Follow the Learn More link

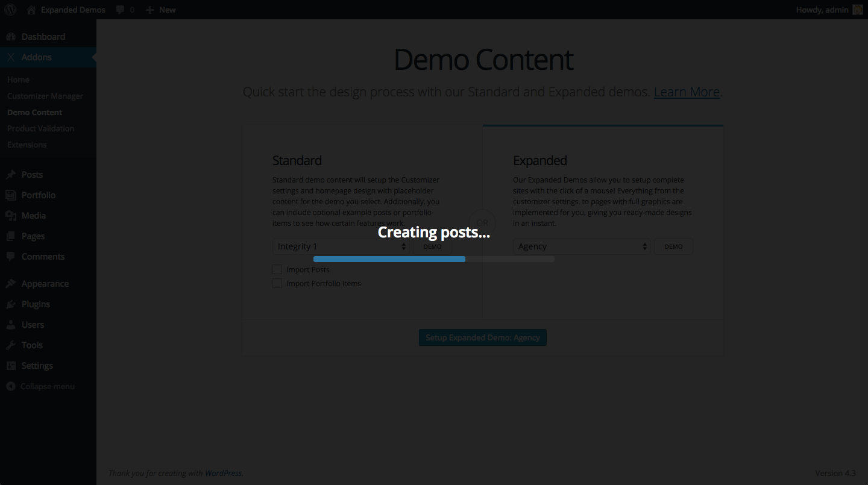pyautogui.click(x=687, y=92)
